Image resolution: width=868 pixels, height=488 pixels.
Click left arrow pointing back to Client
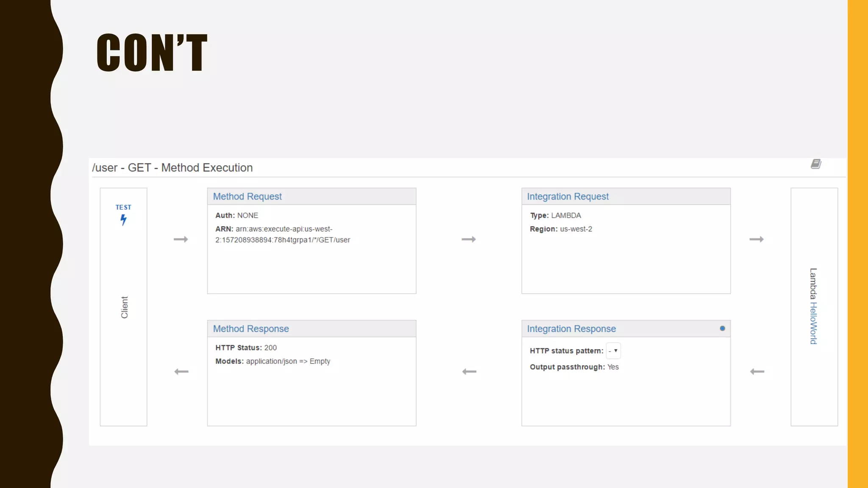point(181,372)
